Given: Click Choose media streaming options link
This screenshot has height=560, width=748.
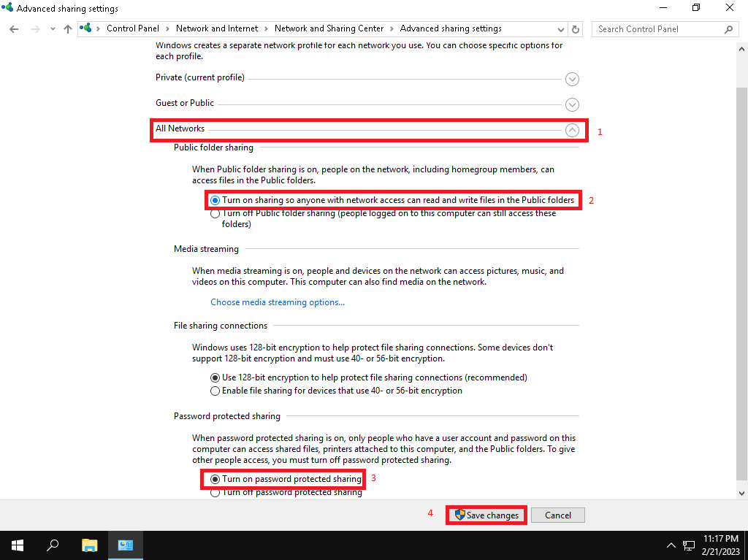Looking at the screenshot, I should tap(278, 302).
